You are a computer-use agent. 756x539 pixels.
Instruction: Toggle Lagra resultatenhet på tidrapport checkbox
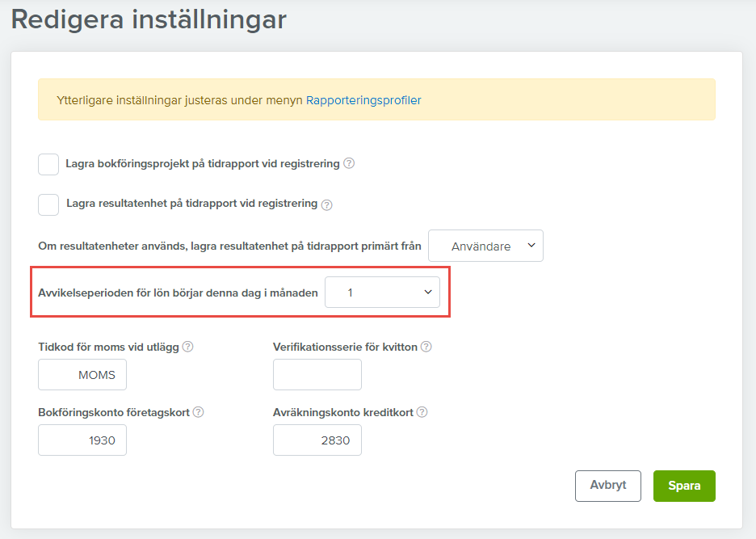pos(48,204)
